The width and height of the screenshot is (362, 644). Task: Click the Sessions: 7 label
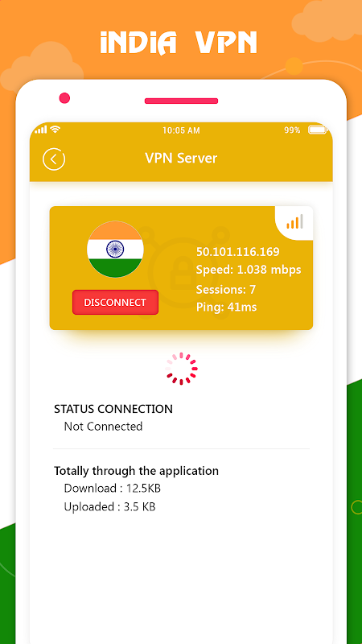coord(226,290)
